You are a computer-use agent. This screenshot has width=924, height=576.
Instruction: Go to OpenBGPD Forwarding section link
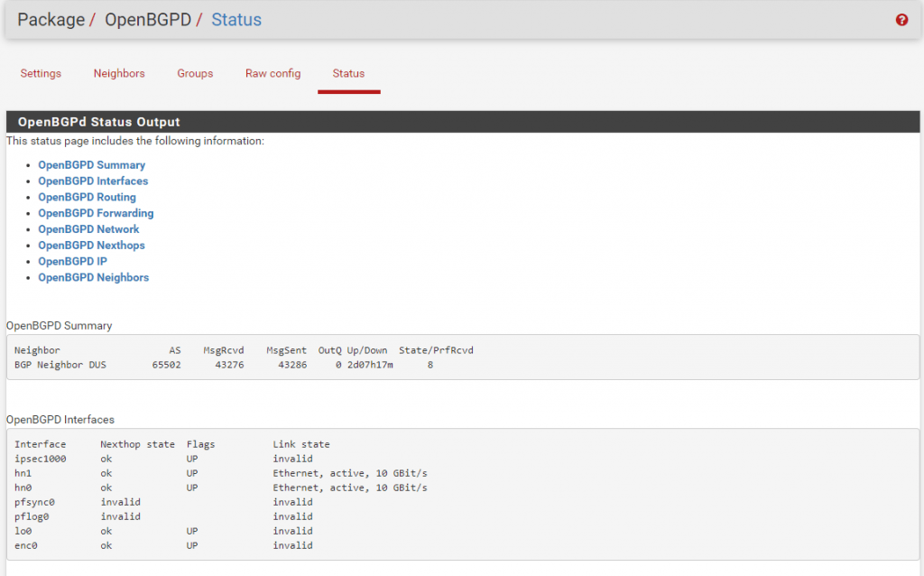[x=96, y=213]
